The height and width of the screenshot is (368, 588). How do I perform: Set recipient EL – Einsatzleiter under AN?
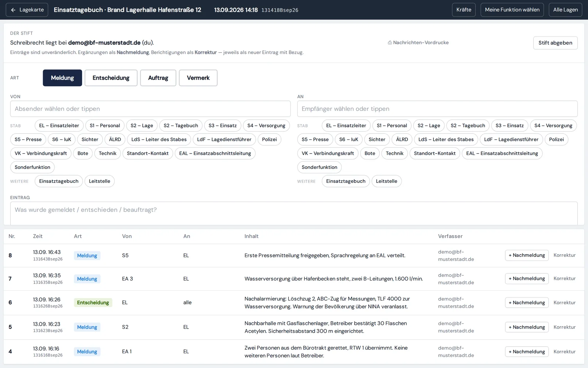pos(346,125)
